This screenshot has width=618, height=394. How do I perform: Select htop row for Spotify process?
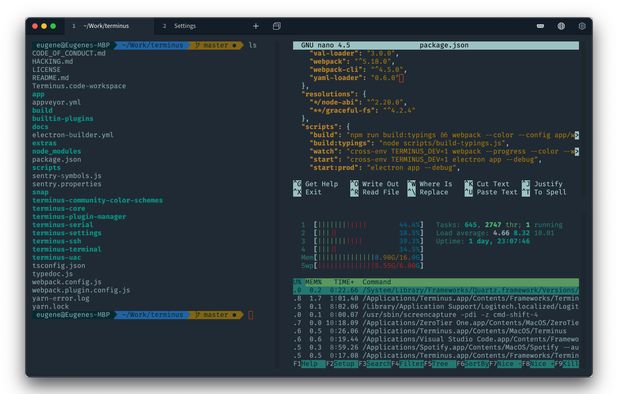pyautogui.click(x=436, y=348)
